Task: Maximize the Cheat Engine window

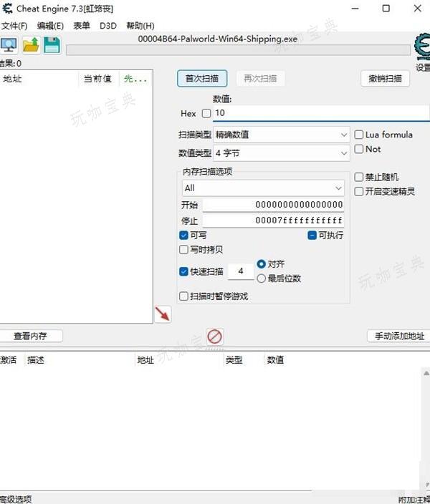Action: click(x=386, y=9)
